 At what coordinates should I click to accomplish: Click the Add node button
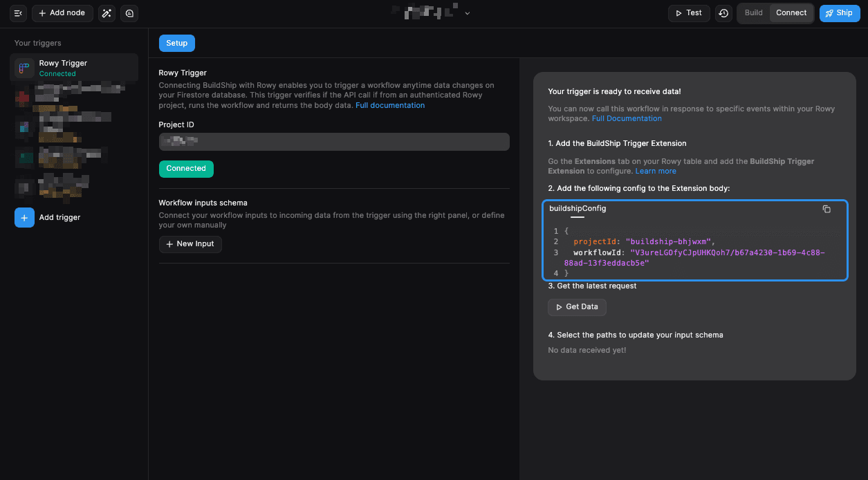pos(62,13)
